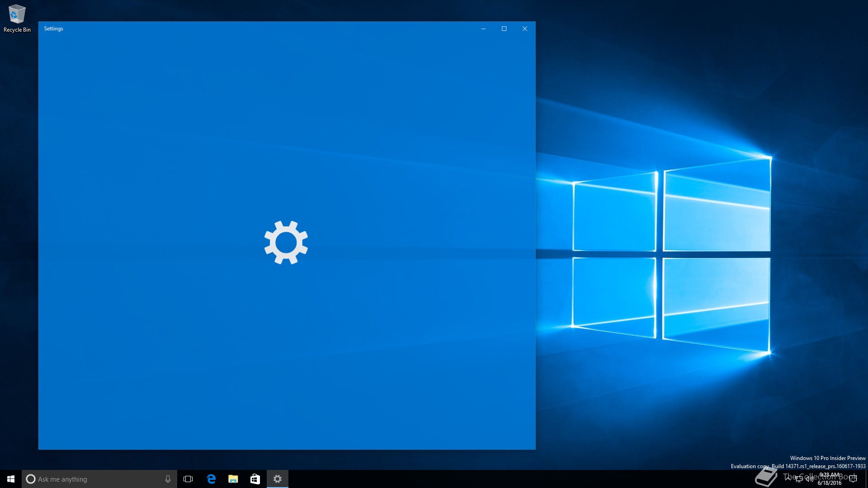868x488 pixels.
Task: Open File Explorer from the taskbar
Action: tap(233, 479)
